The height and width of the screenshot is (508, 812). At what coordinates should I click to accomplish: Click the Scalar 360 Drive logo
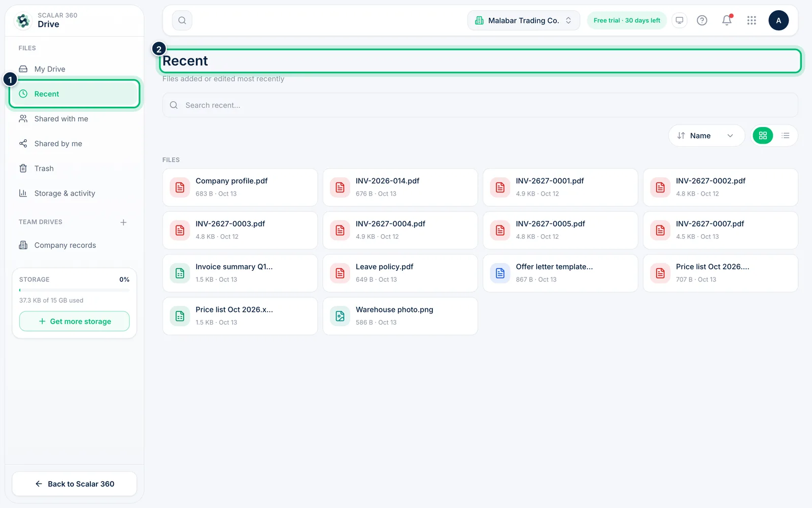[23, 20]
